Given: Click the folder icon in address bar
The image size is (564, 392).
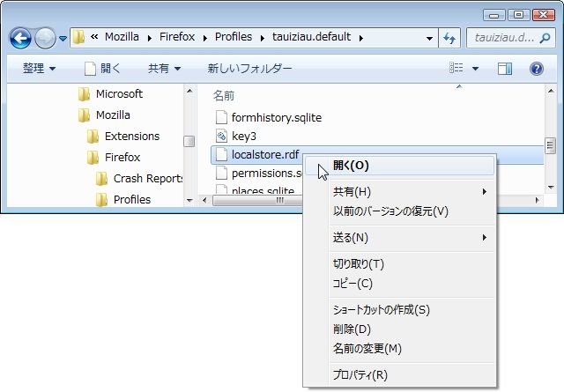Looking at the screenshot, I should click(x=78, y=37).
